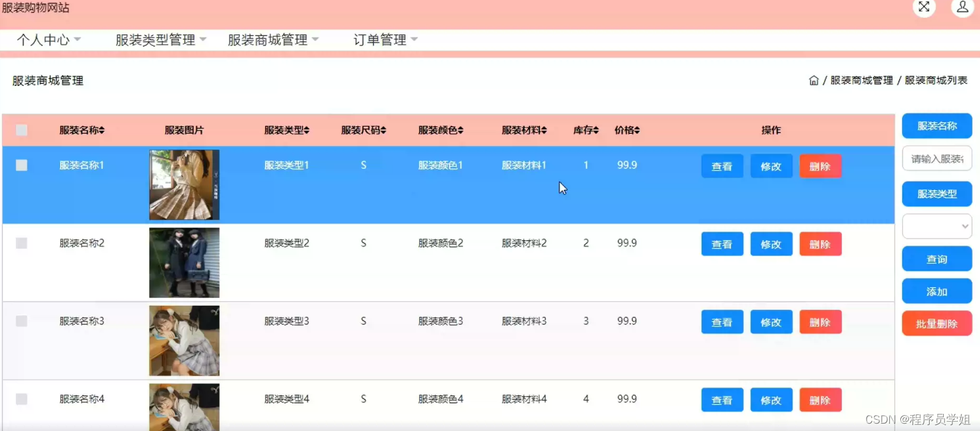Follow the 服装商城管理 breadcrumb link
The width and height of the screenshot is (980, 431).
pyautogui.click(x=862, y=80)
